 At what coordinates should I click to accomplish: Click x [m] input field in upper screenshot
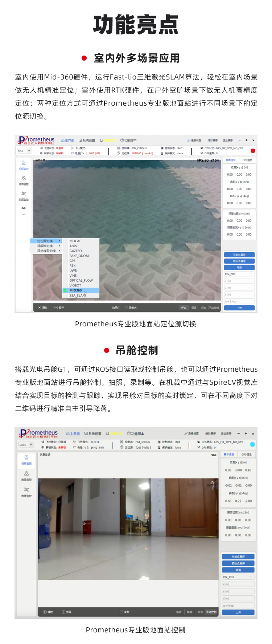point(239,281)
